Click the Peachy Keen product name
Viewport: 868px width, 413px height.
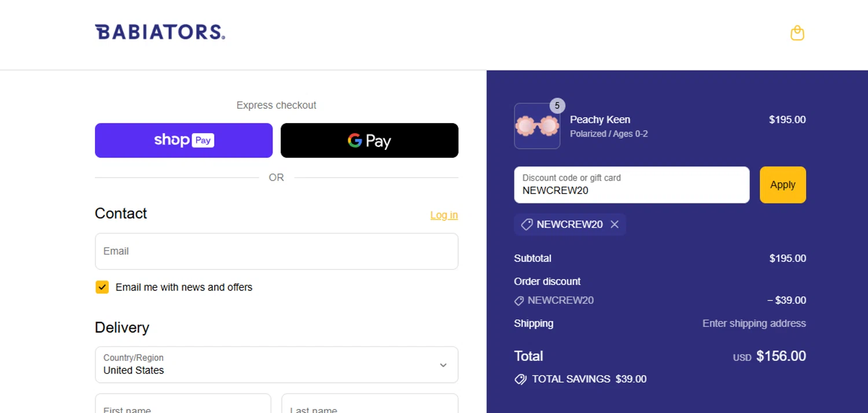(x=600, y=120)
